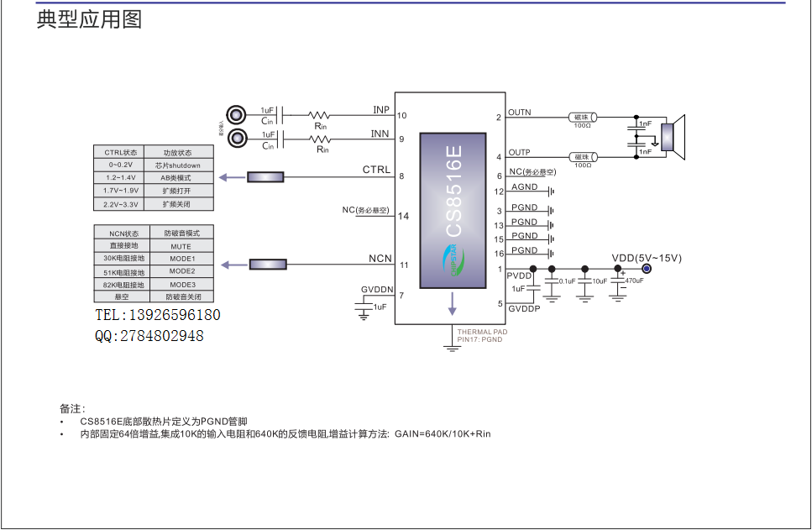Select the Rin resistor on the INN line
The width and height of the screenshot is (812, 530).
(x=320, y=139)
